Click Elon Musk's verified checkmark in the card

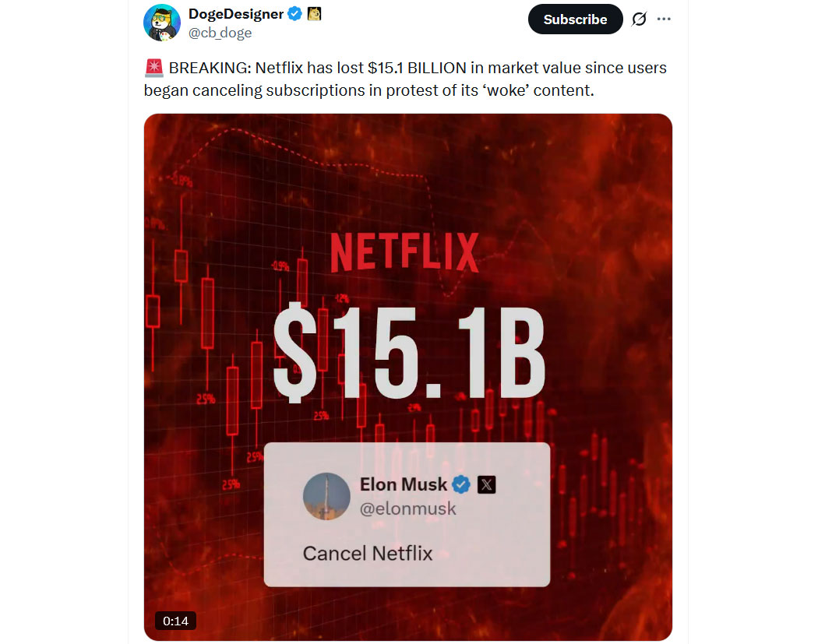pyautogui.click(x=461, y=484)
